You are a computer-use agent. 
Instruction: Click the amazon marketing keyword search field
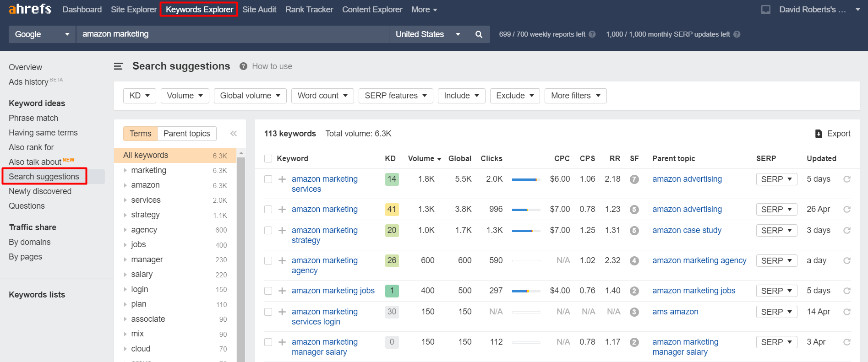[232, 34]
